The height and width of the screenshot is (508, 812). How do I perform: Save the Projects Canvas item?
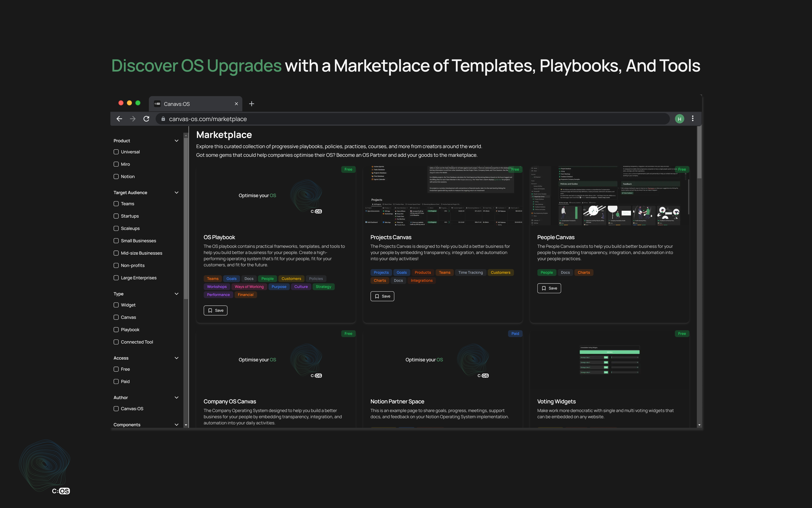(x=382, y=296)
